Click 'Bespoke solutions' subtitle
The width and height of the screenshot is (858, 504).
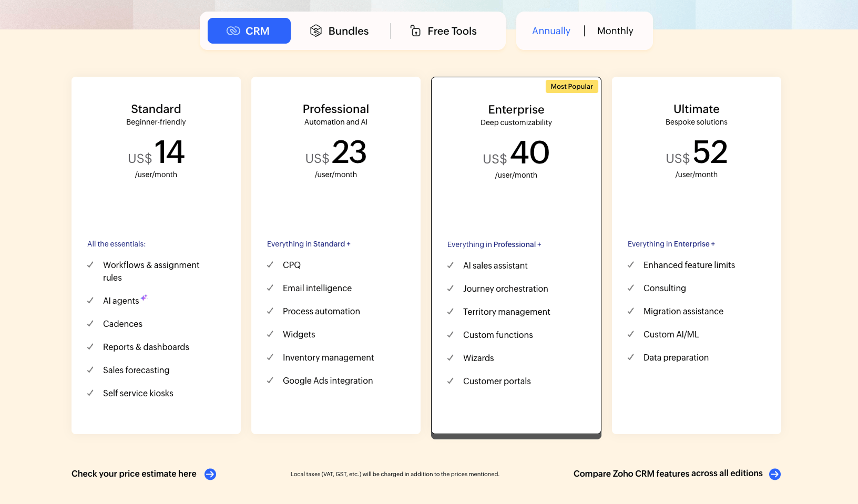(x=697, y=122)
